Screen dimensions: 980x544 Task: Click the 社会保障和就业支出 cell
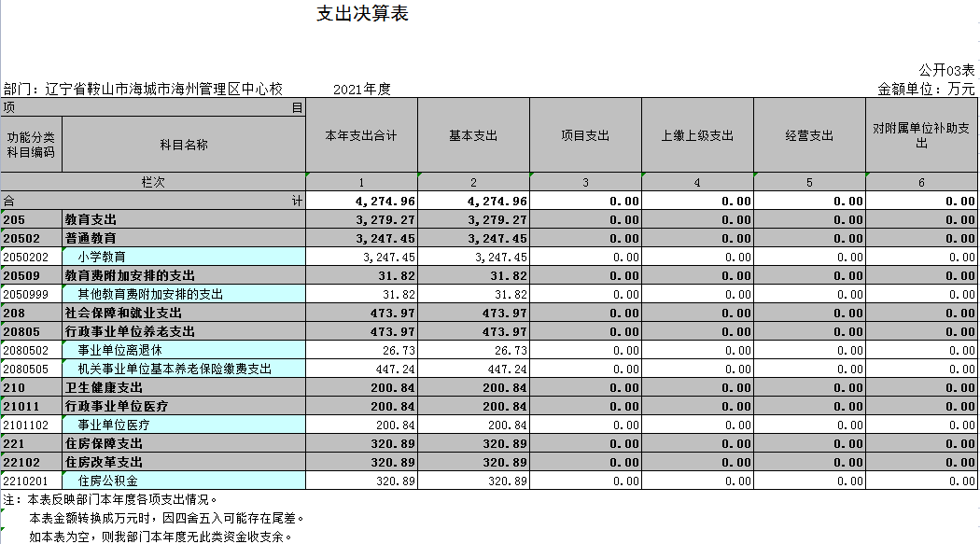[x=184, y=313]
